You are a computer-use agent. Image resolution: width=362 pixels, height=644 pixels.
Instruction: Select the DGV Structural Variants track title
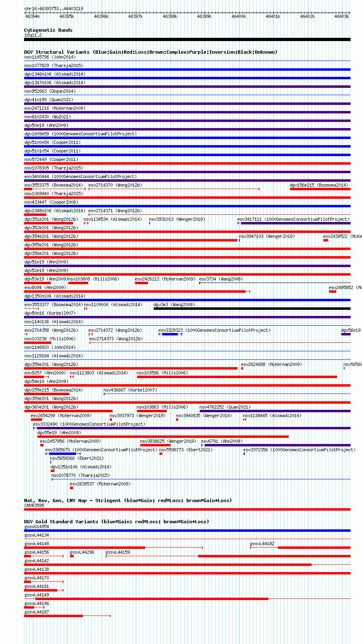pyautogui.click(x=151, y=52)
